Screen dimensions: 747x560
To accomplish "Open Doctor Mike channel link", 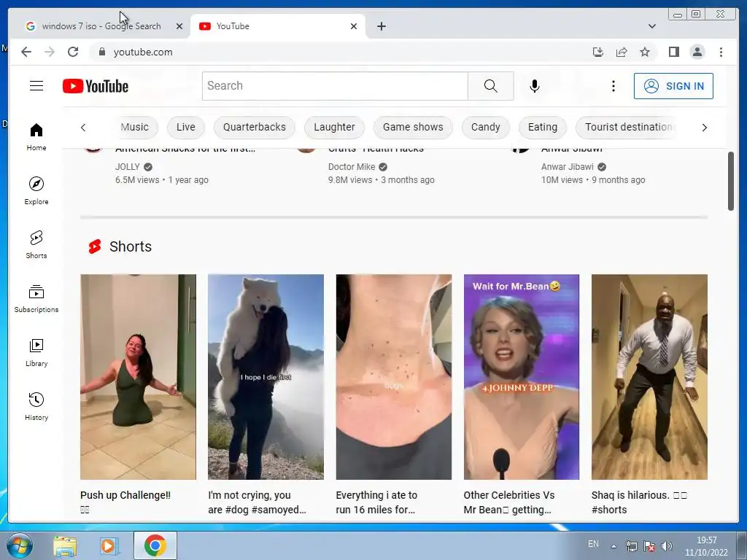I will tap(352, 167).
